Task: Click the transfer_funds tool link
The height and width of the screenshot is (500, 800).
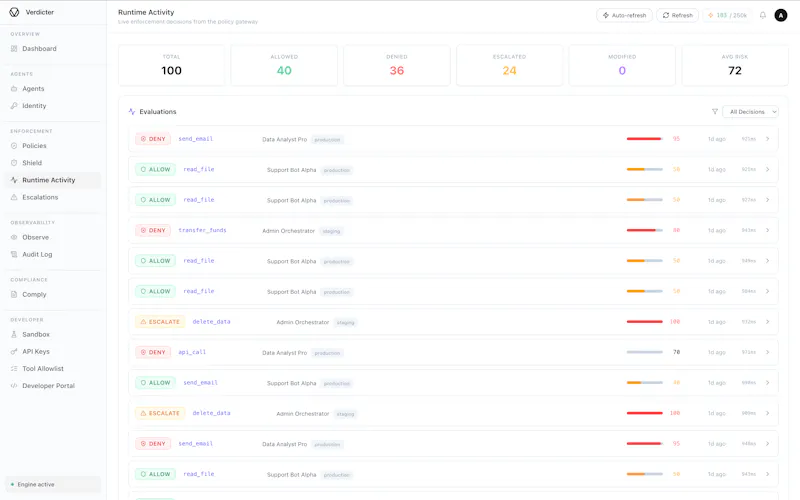Action: (x=203, y=230)
